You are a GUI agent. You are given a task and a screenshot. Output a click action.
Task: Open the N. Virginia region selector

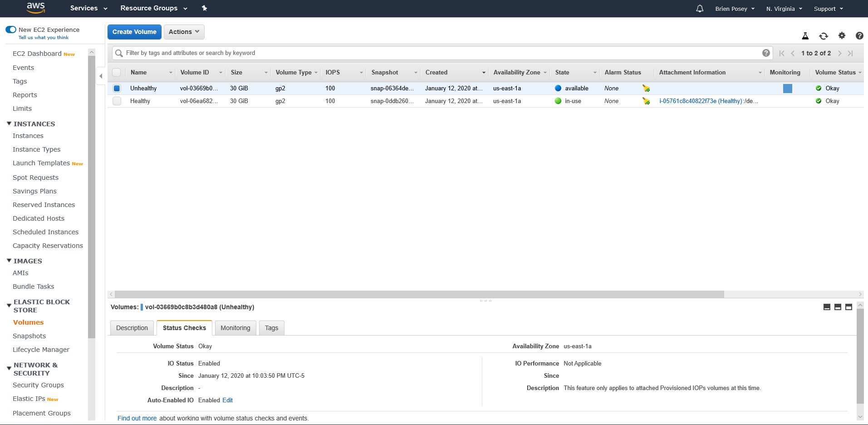[784, 9]
